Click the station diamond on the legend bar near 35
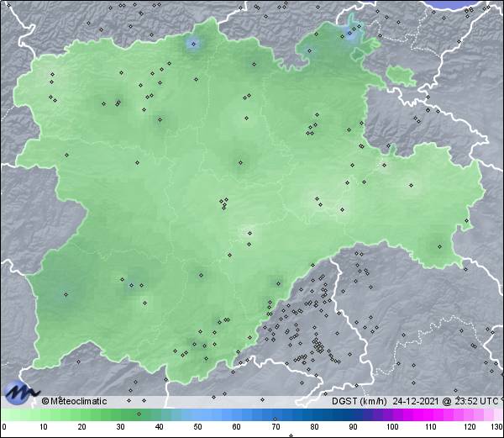The width and height of the screenshot is (504, 438). pyautogui.click(x=139, y=414)
